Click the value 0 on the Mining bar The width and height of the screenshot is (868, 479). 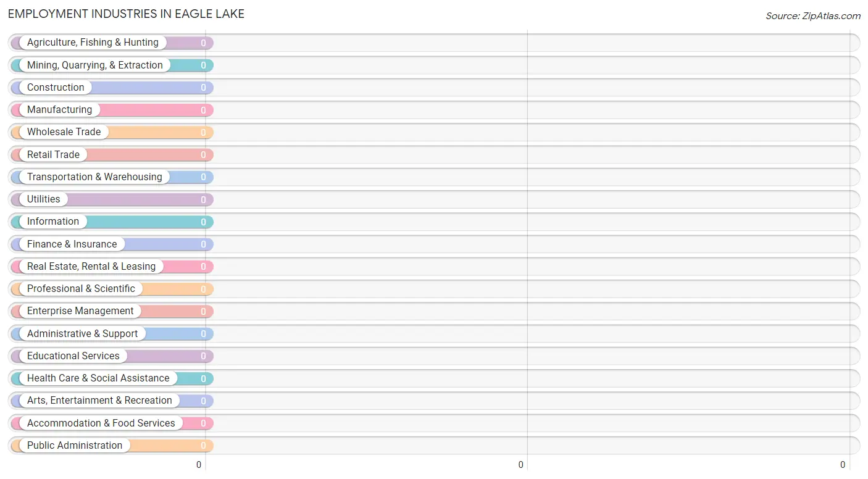pyautogui.click(x=203, y=65)
